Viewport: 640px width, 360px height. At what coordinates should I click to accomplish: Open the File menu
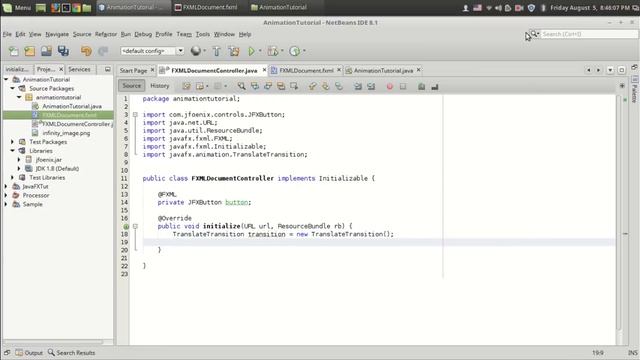coord(7,34)
